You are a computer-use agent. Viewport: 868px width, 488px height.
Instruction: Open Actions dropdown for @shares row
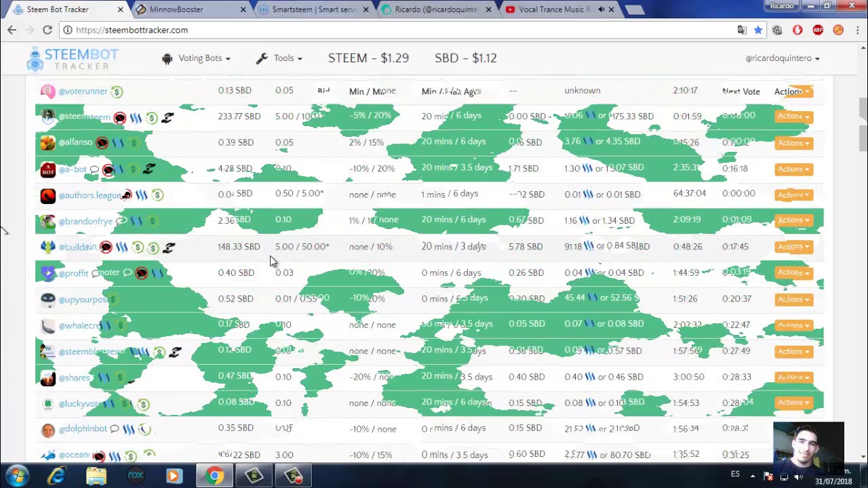point(793,377)
